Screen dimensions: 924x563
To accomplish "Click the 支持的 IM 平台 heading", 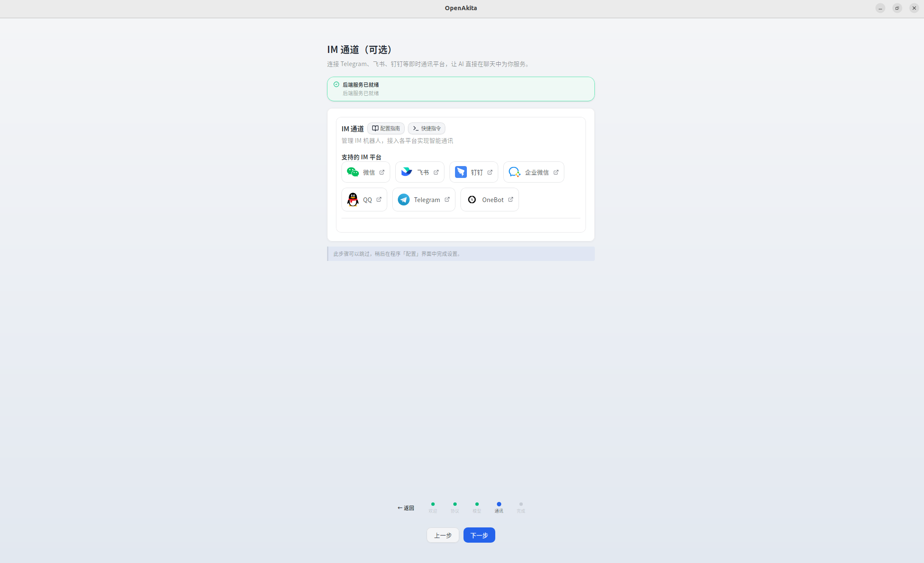I will [361, 157].
